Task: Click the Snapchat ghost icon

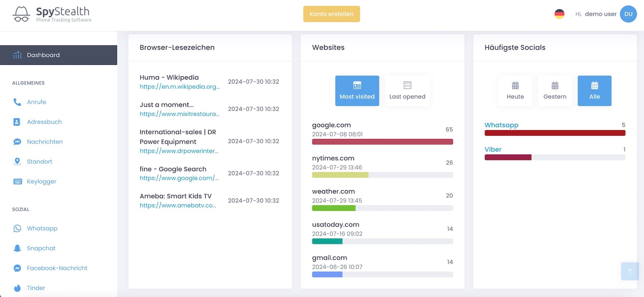Action: click(17, 248)
